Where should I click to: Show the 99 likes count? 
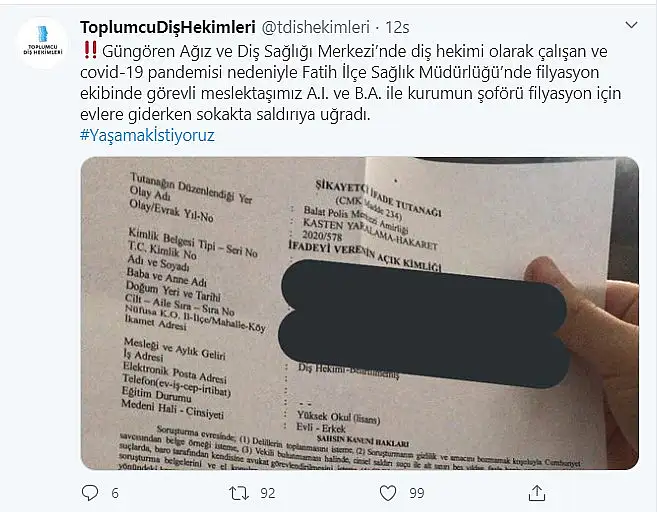(x=416, y=493)
